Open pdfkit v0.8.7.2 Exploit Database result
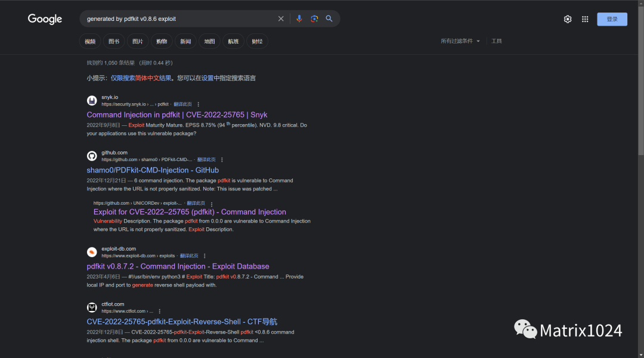 point(178,266)
